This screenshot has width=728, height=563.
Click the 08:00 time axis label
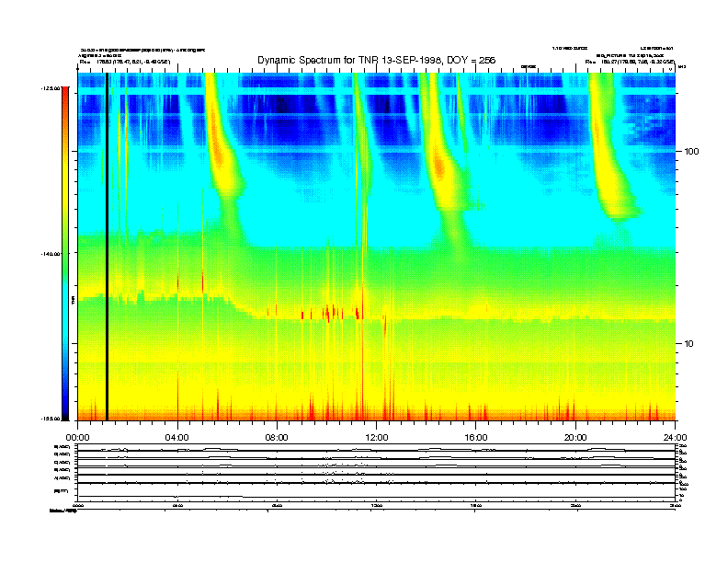(277, 438)
